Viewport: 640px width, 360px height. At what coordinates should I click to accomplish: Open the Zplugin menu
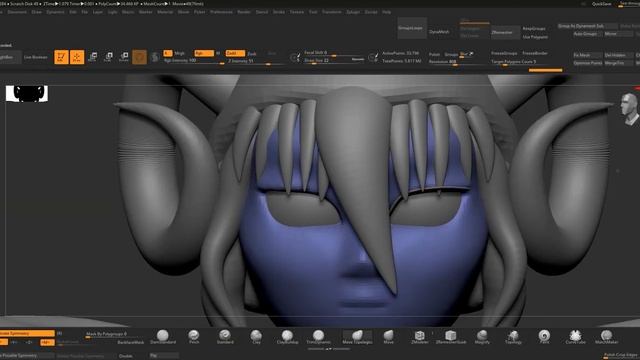click(353, 12)
